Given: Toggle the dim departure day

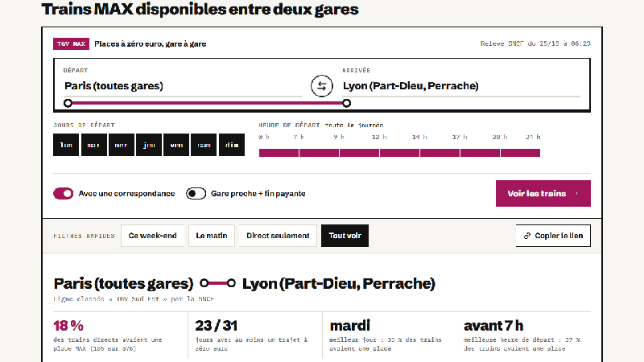Looking at the screenshot, I should (x=232, y=145).
